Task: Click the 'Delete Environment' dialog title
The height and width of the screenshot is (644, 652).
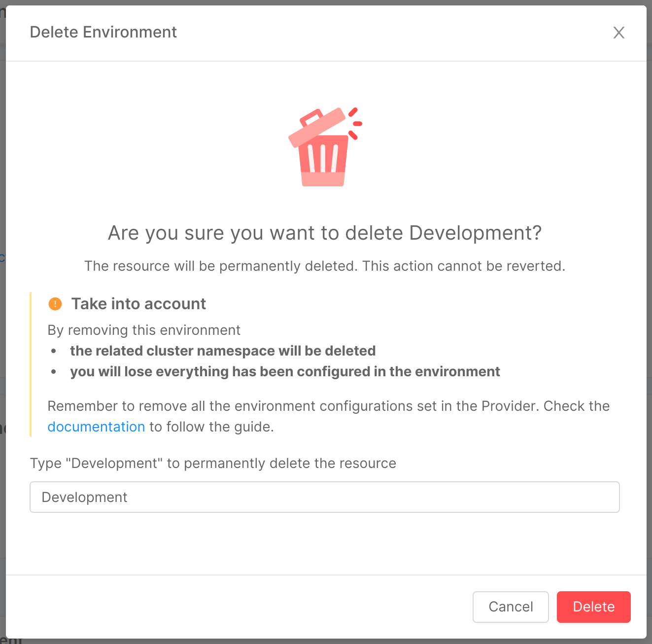Action: 103,32
